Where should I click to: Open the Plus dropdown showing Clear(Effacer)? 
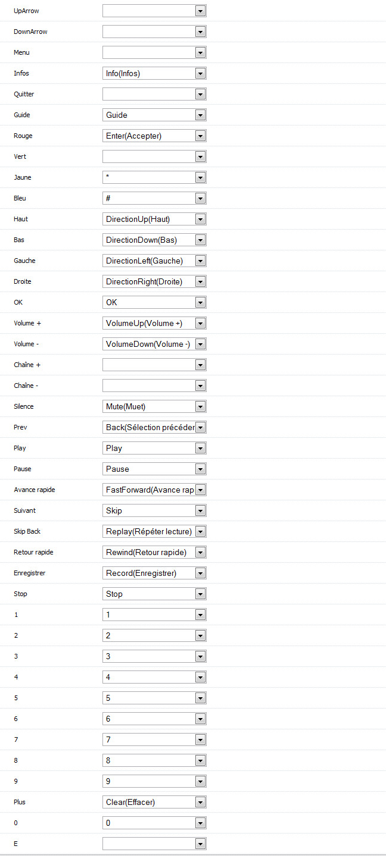(x=154, y=802)
